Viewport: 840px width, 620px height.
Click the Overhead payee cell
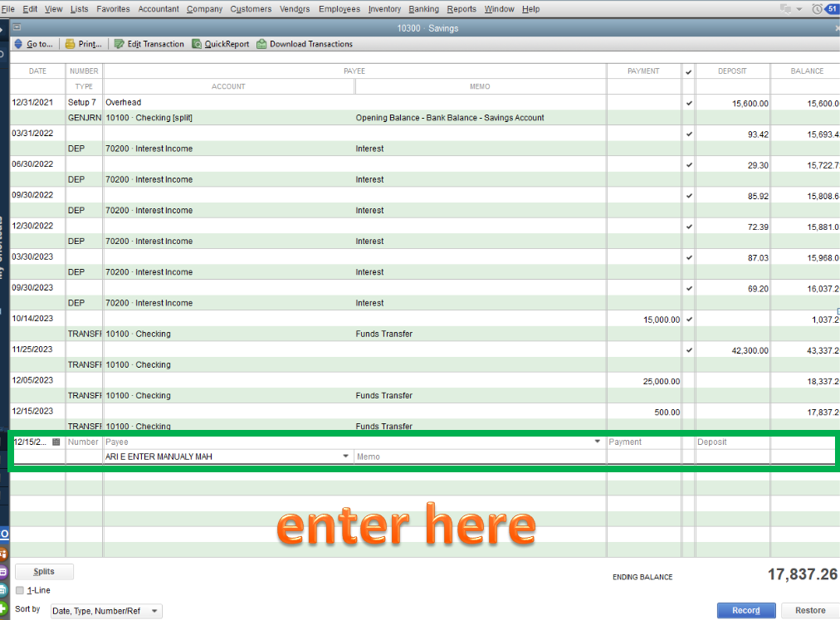[x=123, y=102]
